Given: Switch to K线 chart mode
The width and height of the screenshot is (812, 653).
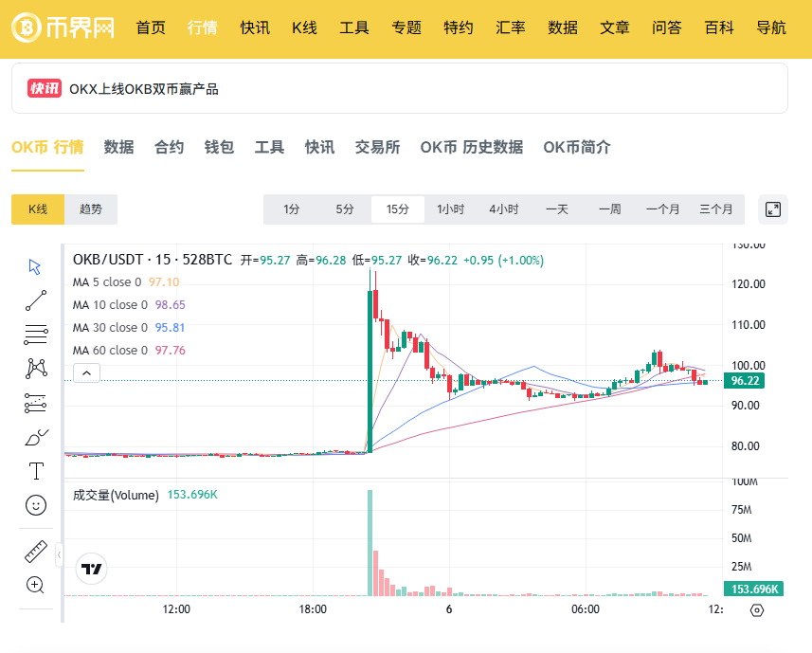Looking at the screenshot, I should (38, 209).
